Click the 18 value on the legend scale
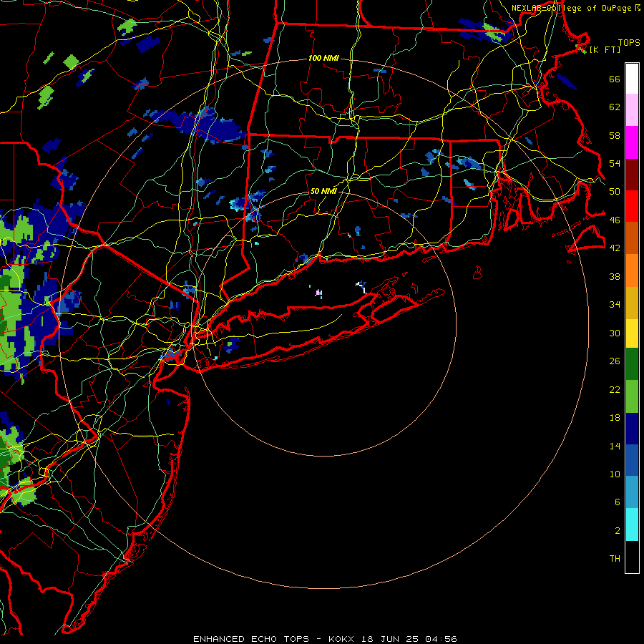This screenshot has width=644, height=644. tap(615, 418)
